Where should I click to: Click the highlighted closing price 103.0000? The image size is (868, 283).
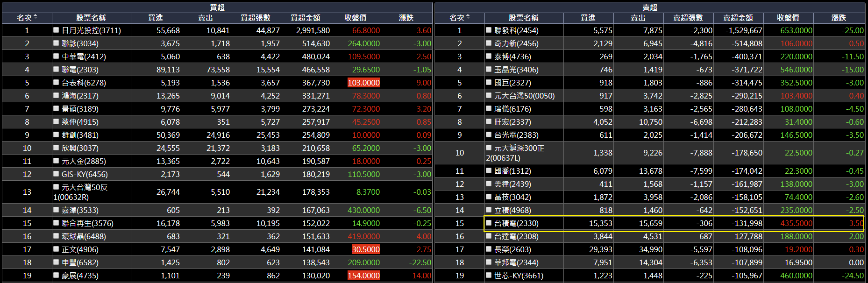click(363, 83)
